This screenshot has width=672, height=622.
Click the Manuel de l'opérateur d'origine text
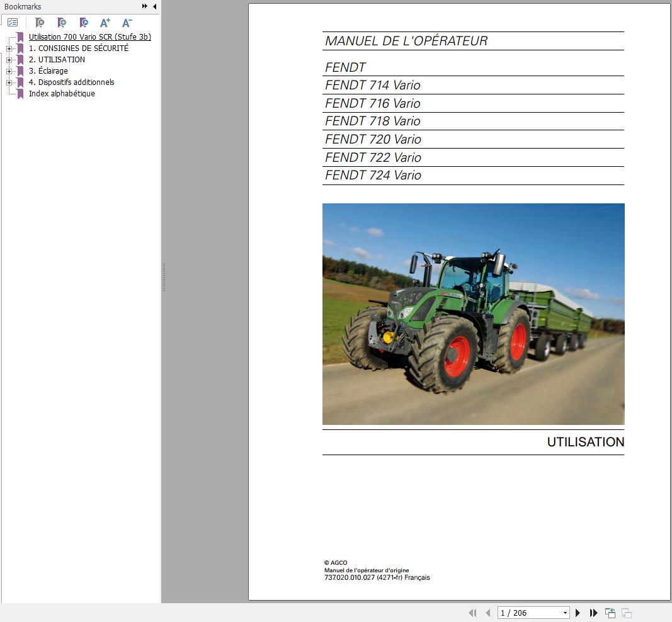pyautogui.click(x=367, y=570)
